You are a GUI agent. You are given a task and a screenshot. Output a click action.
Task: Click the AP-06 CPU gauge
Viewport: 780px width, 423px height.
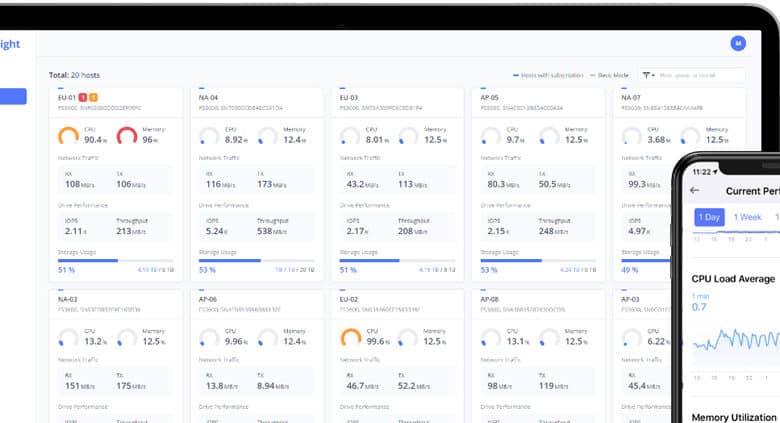pos(209,337)
